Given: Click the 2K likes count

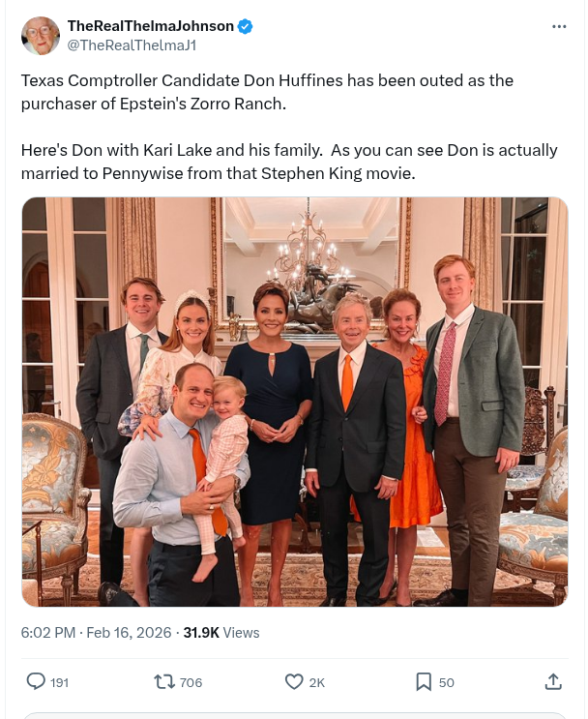Looking at the screenshot, I should pos(317,683).
